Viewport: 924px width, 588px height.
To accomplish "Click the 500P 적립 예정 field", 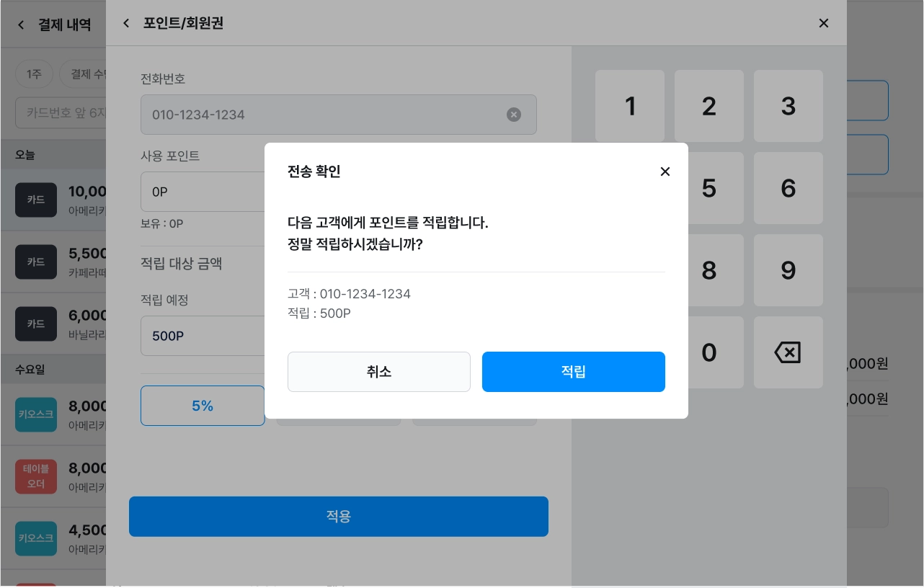I will pyautogui.click(x=203, y=336).
